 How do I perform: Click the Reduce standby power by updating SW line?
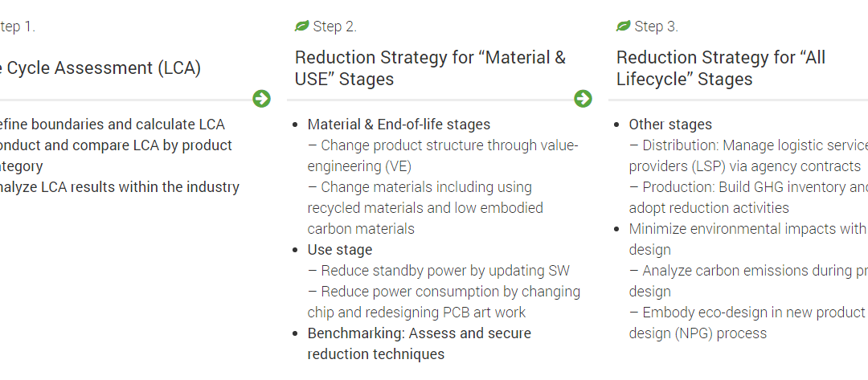439,271
